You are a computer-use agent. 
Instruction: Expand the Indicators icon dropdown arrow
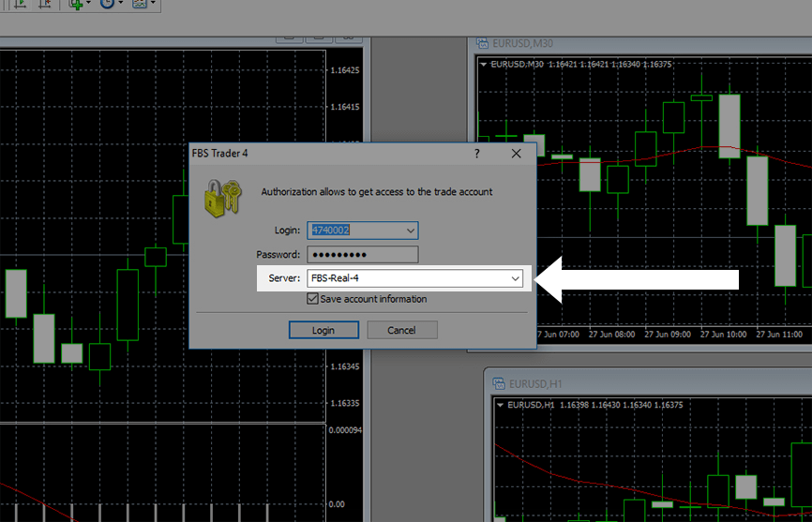[88, 4]
